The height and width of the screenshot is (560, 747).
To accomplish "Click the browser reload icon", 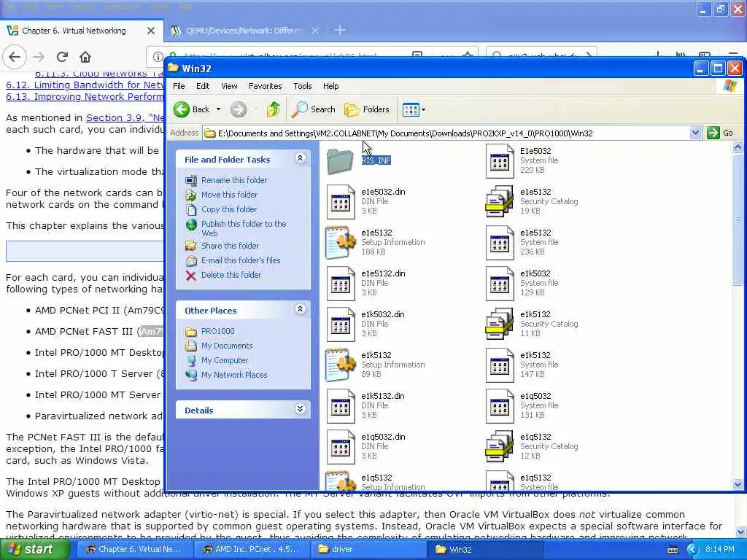I will (62, 57).
